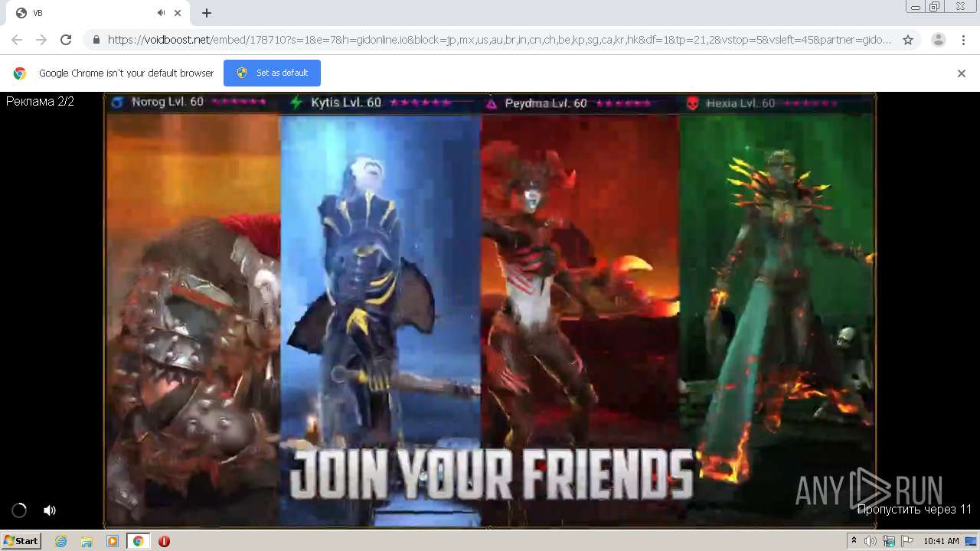Click Set as default button

click(272, 73)
